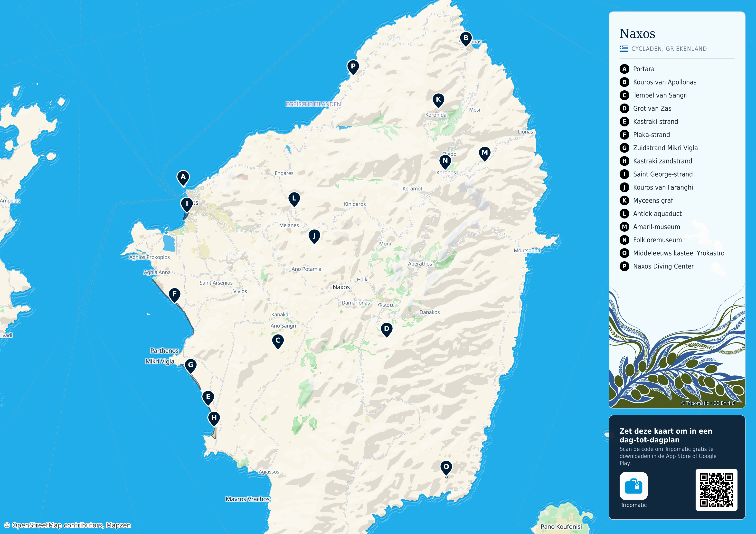Select map pin C for Tempel van Sangri
The image size is (756, 534).
278,341
